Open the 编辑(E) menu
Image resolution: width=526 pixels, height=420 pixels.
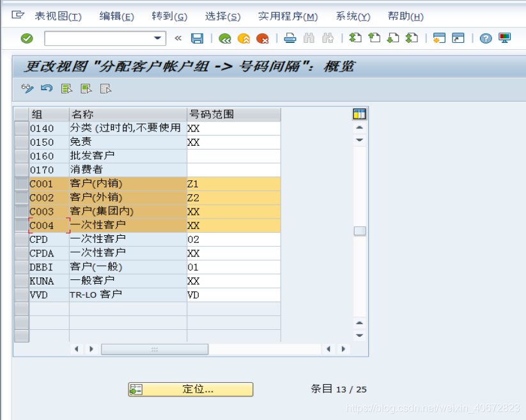click(116, 16)
